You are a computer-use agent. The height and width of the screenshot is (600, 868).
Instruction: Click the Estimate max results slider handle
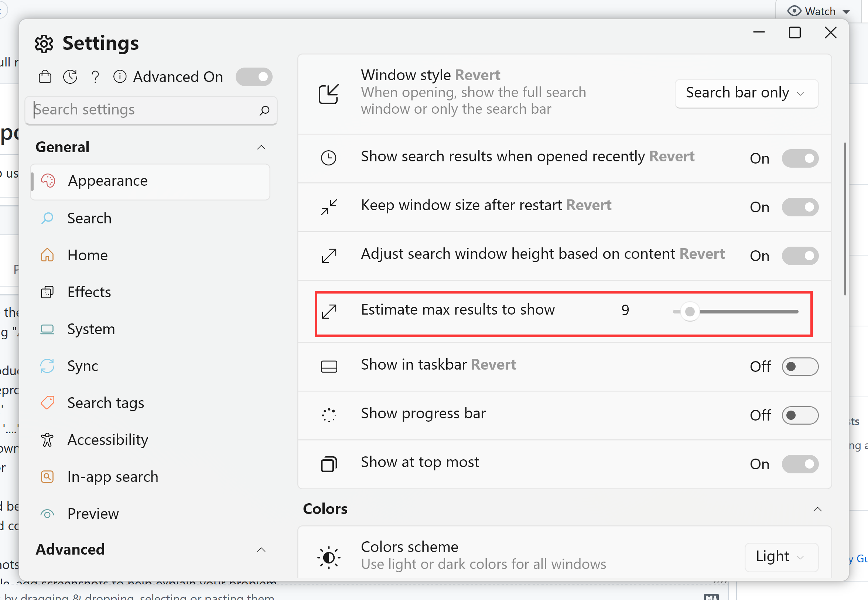tap(690, 312)
